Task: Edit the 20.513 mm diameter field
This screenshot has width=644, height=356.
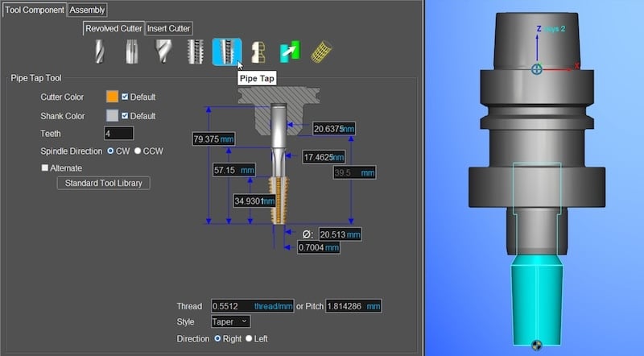Action: click(x=340, y=234)
